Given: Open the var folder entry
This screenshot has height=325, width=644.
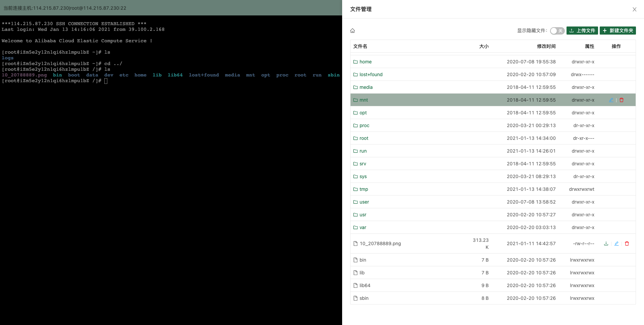Looking at the screenshot, I should pos(363,227).
